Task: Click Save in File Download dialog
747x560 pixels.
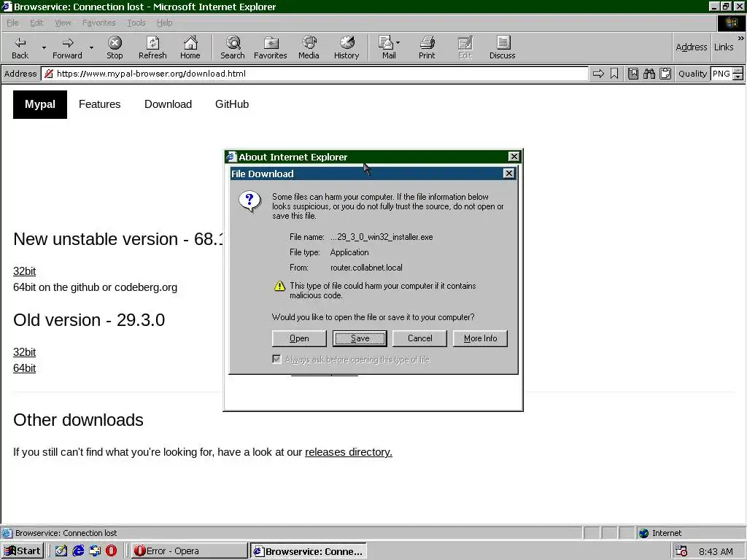Action: 360,338
